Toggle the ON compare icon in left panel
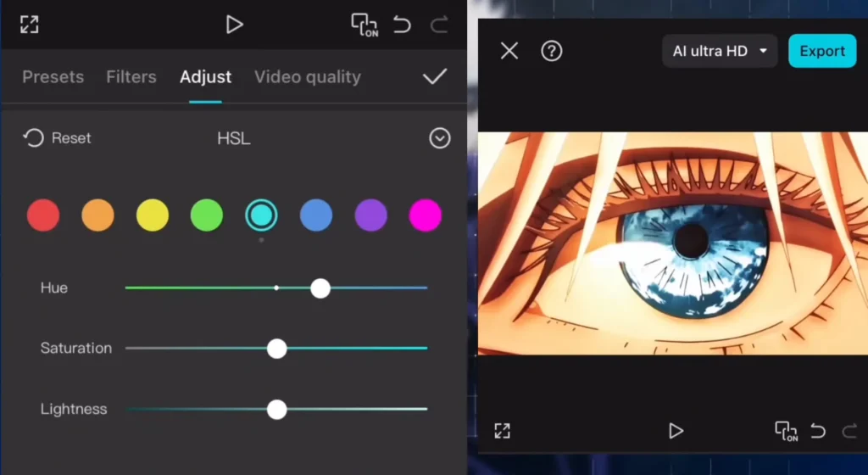Viewport: 868px width, 475px height. click(x=364, y=25)
